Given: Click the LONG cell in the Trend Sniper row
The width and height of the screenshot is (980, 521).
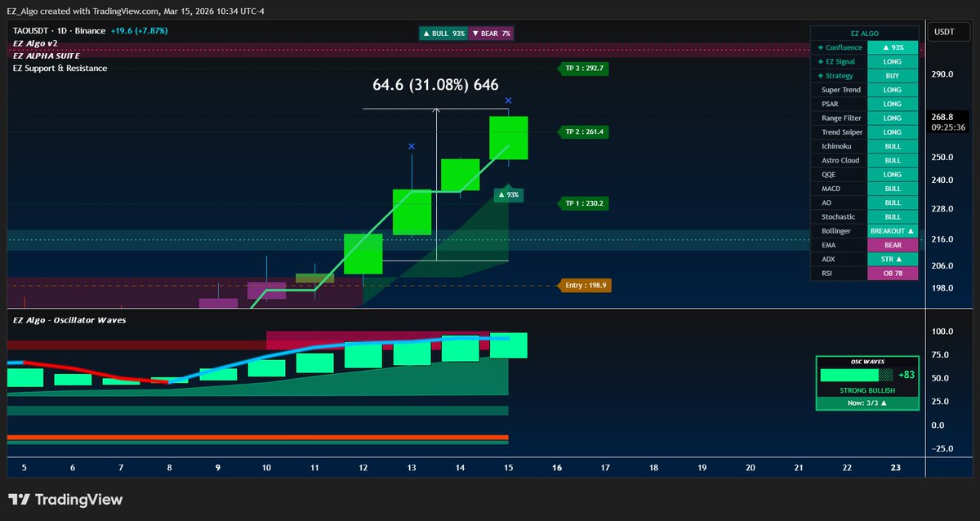Looking at the screenshot, I should 893,132.
